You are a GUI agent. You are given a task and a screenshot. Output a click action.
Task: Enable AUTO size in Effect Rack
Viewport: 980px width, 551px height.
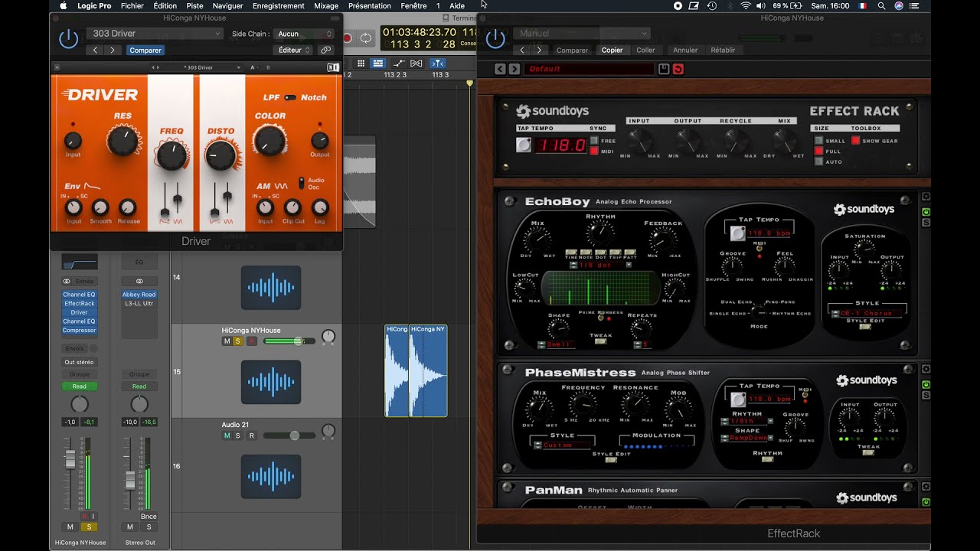point(818,161)
